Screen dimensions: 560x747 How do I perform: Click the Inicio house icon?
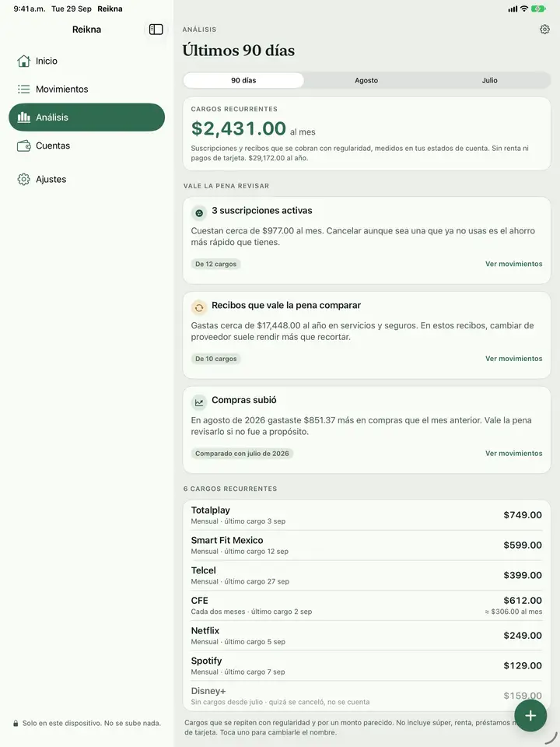click(x=23, y=61)
